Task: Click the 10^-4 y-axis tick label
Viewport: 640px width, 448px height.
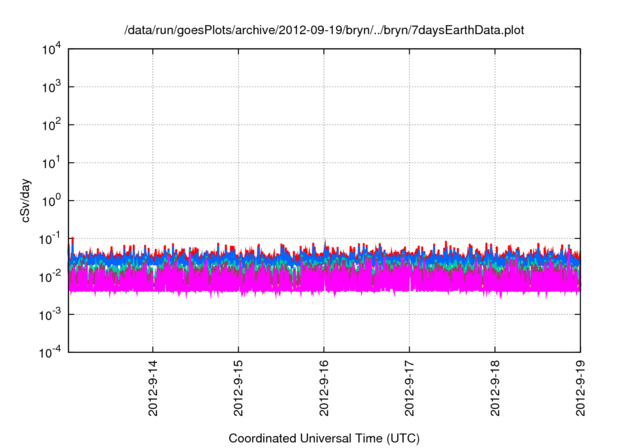Action: (50, 352)
